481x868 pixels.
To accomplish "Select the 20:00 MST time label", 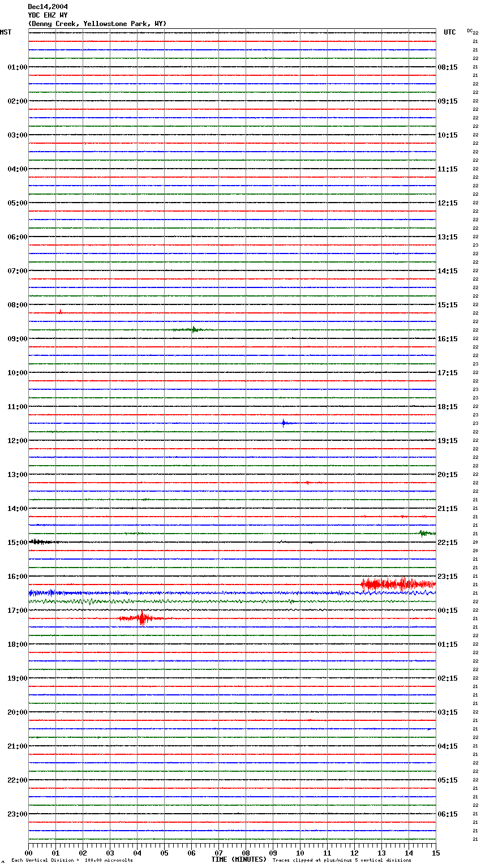I will [x=18, y=712].
